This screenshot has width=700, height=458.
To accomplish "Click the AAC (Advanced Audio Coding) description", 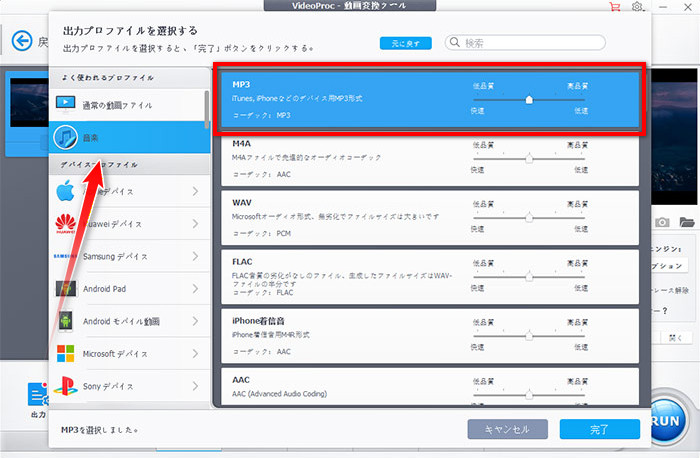I will coord(279,394).
